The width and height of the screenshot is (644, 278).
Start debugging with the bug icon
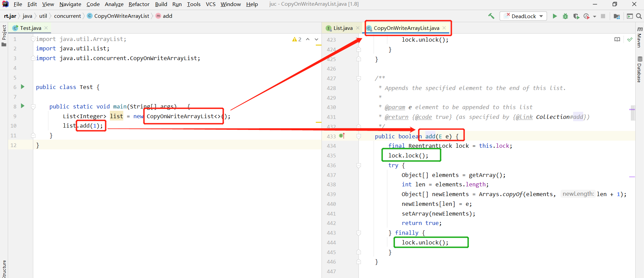point(565,16)
